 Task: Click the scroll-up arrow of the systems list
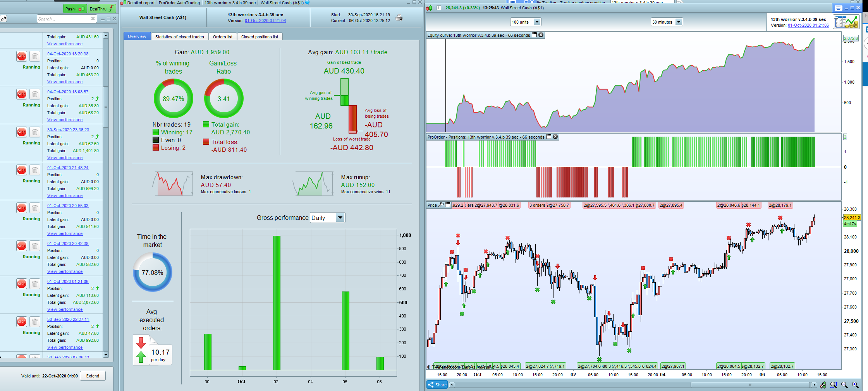(x=106, y=35)
